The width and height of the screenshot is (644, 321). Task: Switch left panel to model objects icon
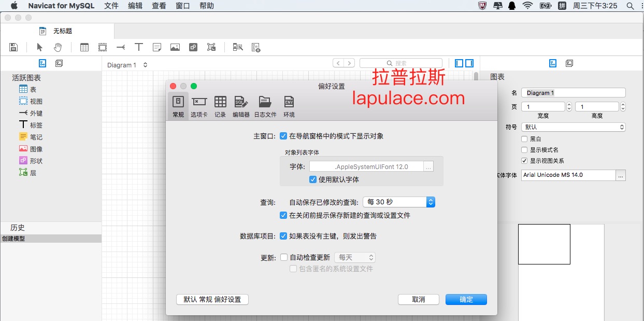tap(59, 63)
